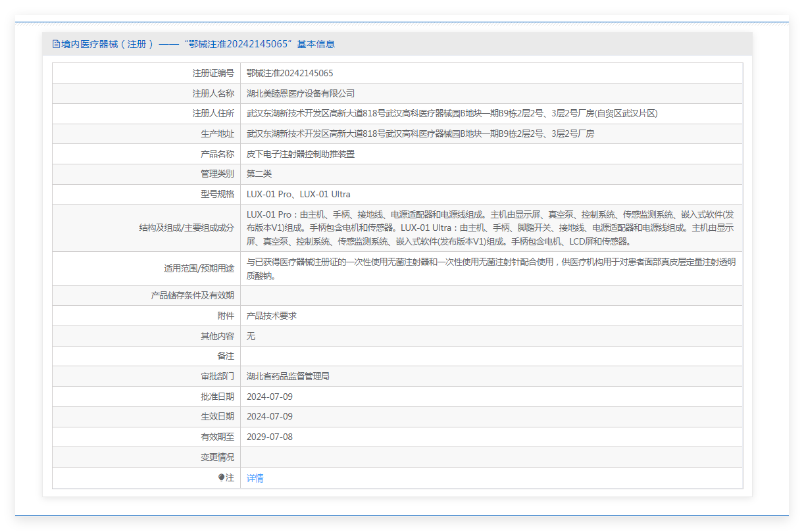804x532 pixels.
Task: Click the model spec LUX-01 Pro、LUX-01 Ultra
Action: click(x=298, y=195)
